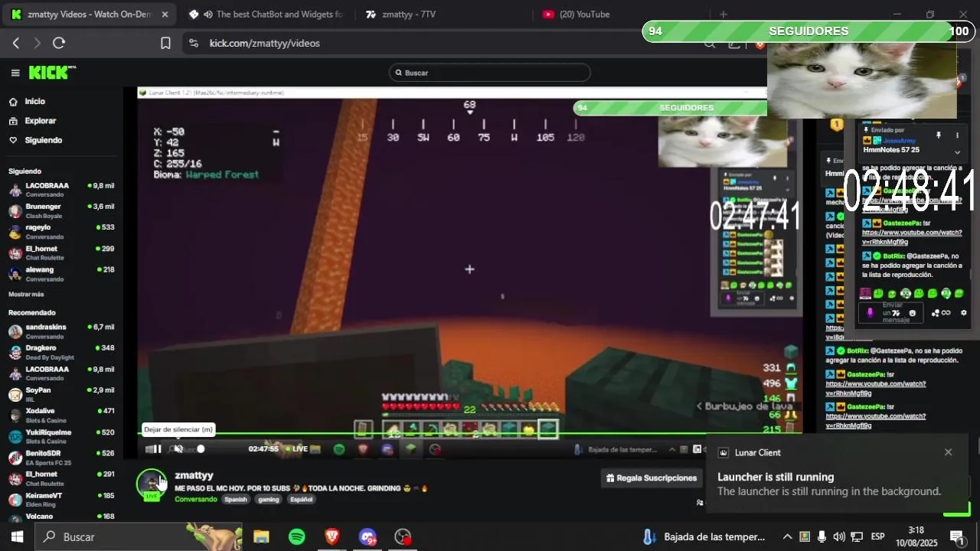Close the zmattyy Videos tab
This screenshot has width=980, height=551.
(165, 15)
